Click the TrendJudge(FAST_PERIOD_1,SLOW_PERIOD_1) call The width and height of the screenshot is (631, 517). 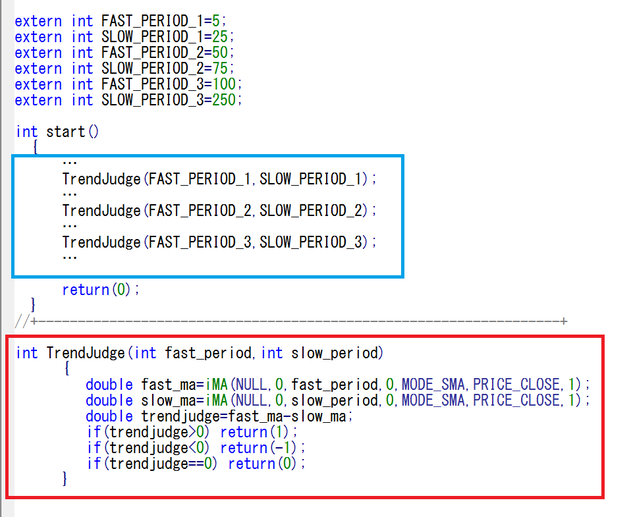(x=219, y=179)
